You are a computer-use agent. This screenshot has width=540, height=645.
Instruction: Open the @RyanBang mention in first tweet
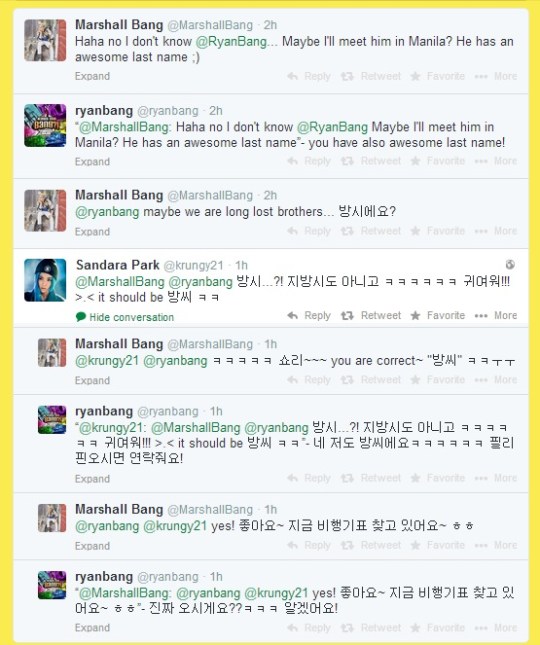[231, 42]
